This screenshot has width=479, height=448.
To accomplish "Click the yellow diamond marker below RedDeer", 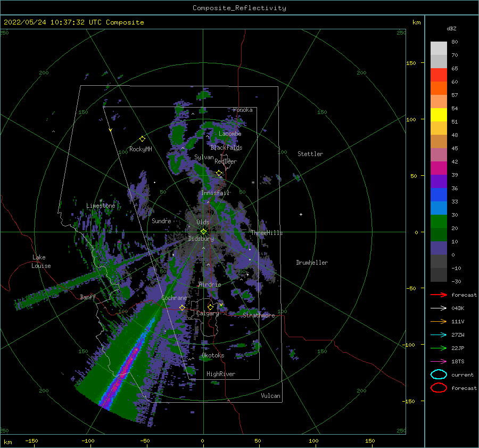I will click(x=219, y=173).
